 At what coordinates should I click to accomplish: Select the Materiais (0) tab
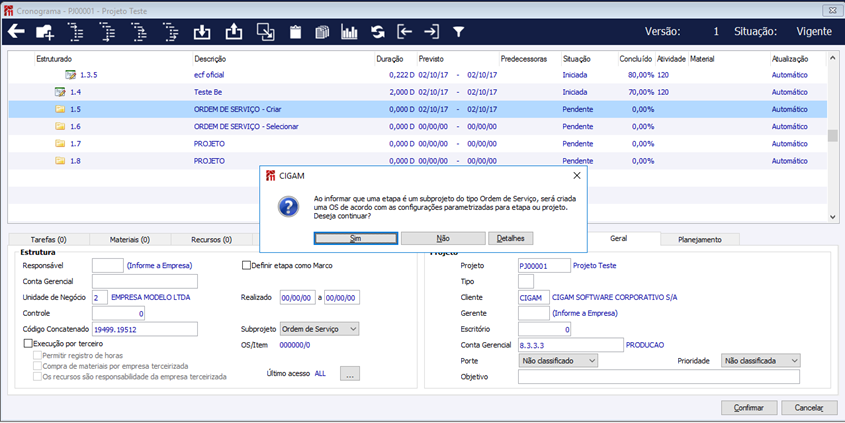(x=130, y=240)
